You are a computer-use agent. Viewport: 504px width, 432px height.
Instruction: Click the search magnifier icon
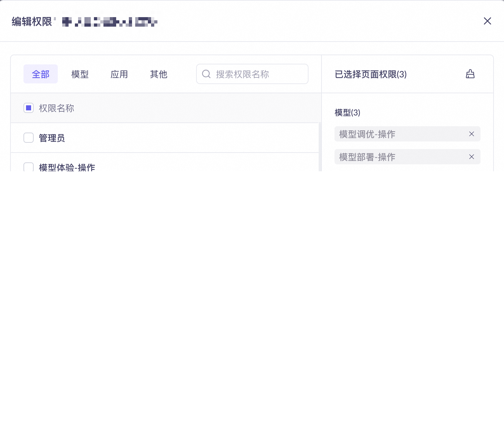[x=206, y=74]
